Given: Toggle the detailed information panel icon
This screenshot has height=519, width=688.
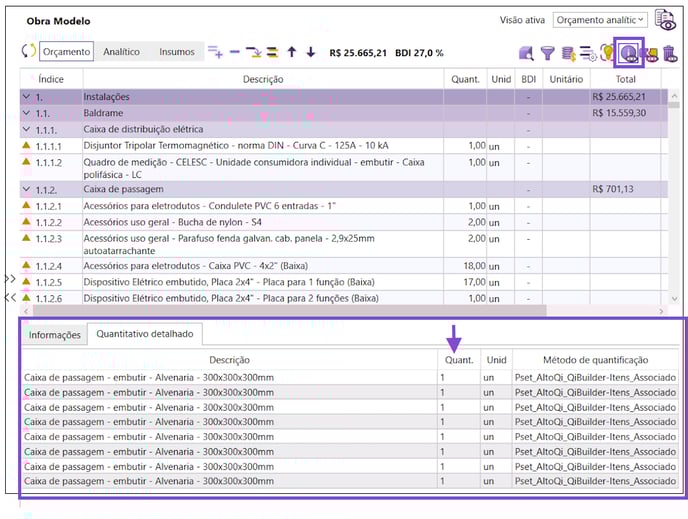Looking at the screenshot, I should 629,53.
